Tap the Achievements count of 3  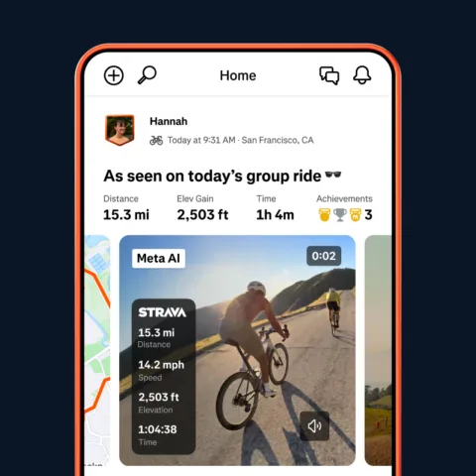369,215
